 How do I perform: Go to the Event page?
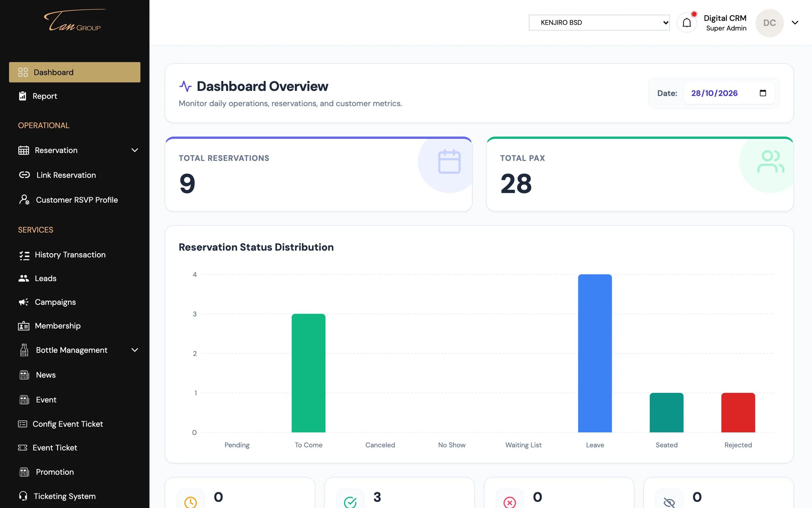click(x=74, y=399)
